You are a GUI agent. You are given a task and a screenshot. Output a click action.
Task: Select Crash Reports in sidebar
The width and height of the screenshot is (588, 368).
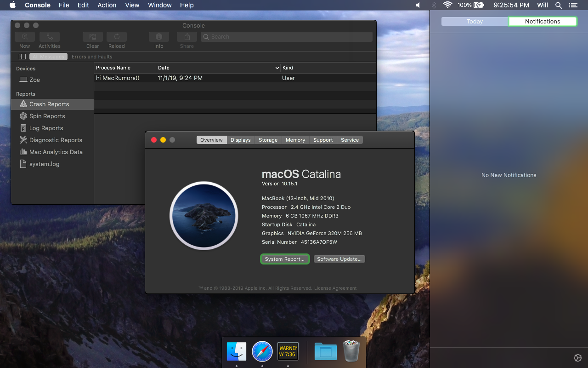52,104
